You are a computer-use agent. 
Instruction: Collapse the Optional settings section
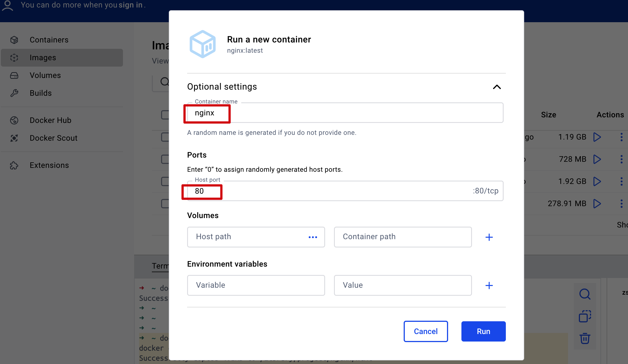pos(497,87)
